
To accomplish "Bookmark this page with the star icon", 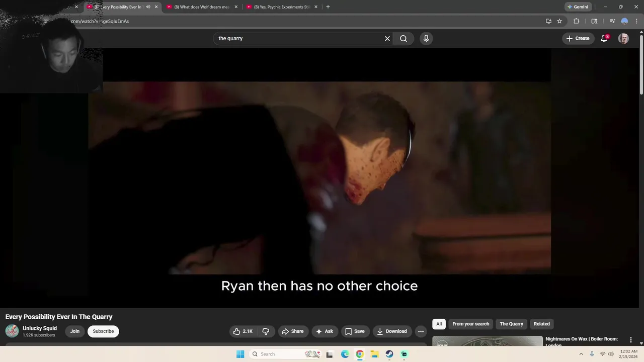I will 559,21.
